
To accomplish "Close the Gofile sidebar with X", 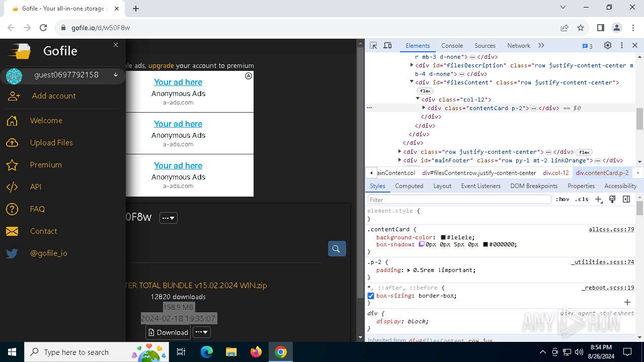I will tap(116, 45).
